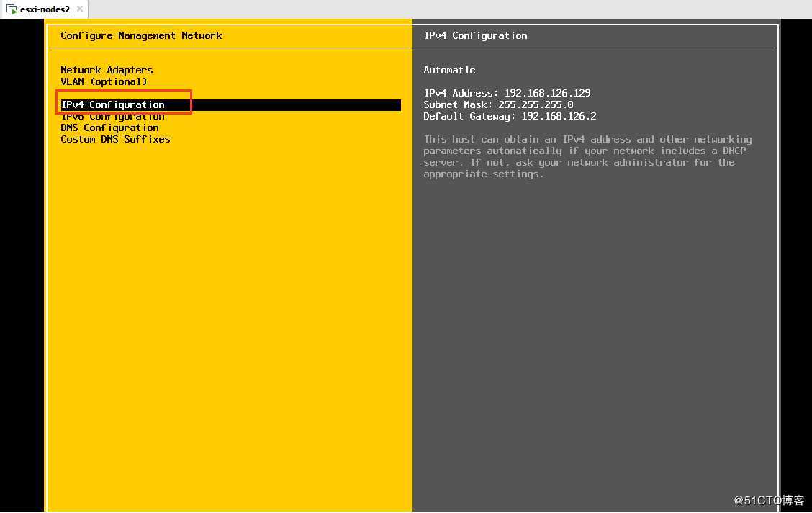Close the esxi-nodes2 tab
812x513 pixels.
coord(80,9)
